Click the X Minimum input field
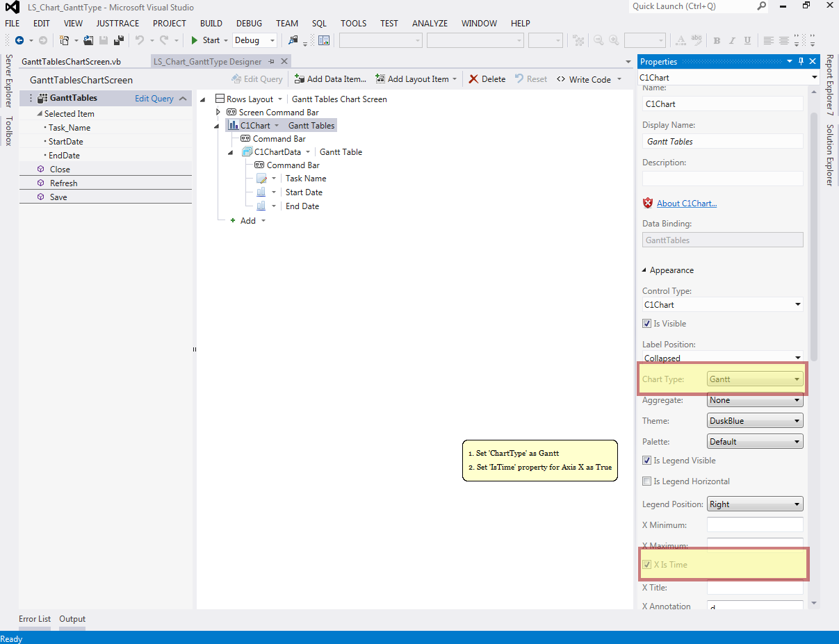Image resolution: width=839 pixels, height=644 pixels. point(755,525)
